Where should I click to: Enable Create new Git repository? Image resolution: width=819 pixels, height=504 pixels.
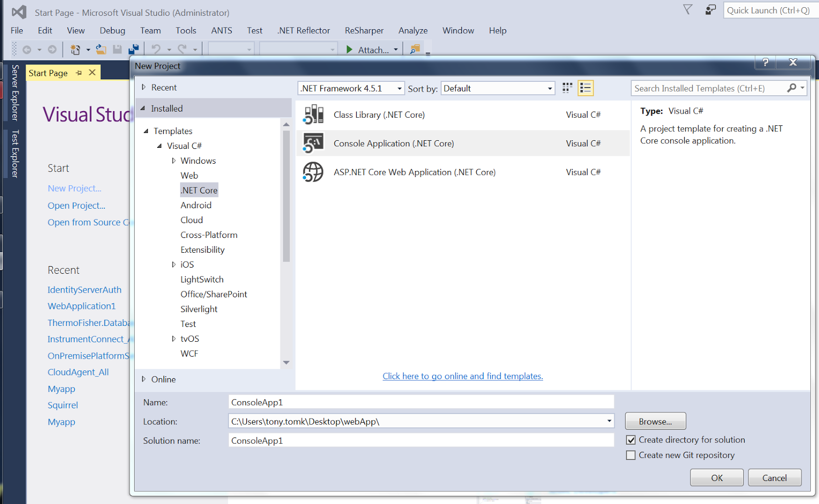(x=631, y=455)
